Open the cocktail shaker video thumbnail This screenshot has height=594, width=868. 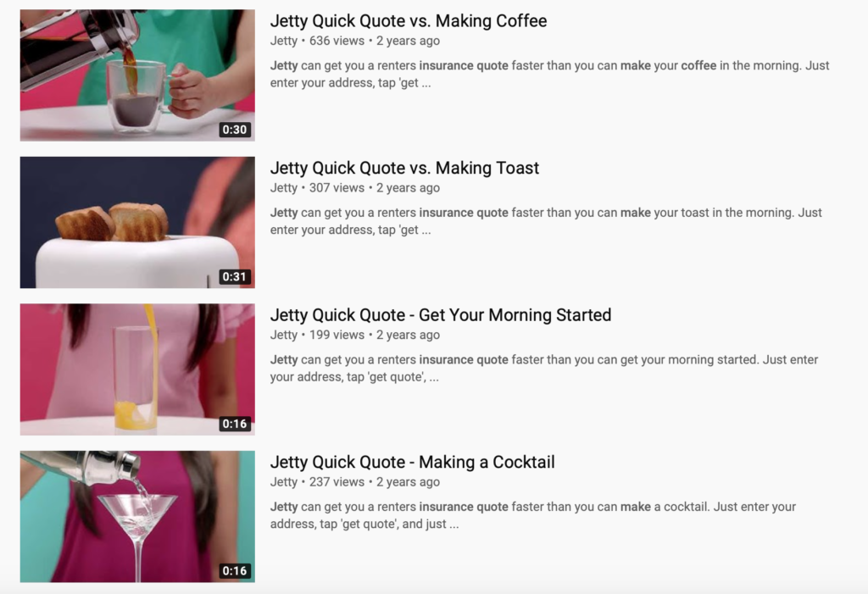coord(137,517)
